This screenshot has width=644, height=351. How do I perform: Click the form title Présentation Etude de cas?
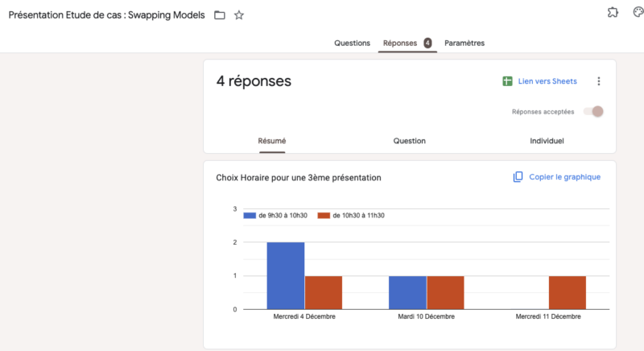[106, 15]
